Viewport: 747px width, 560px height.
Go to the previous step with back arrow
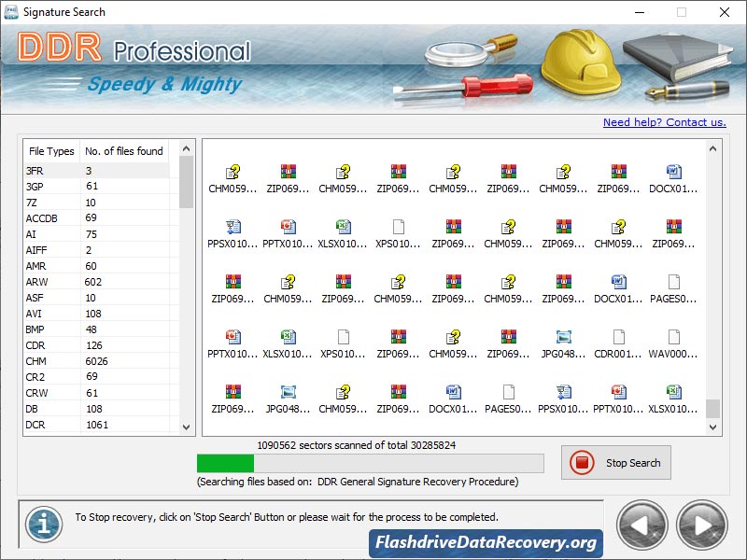point(641,525)
